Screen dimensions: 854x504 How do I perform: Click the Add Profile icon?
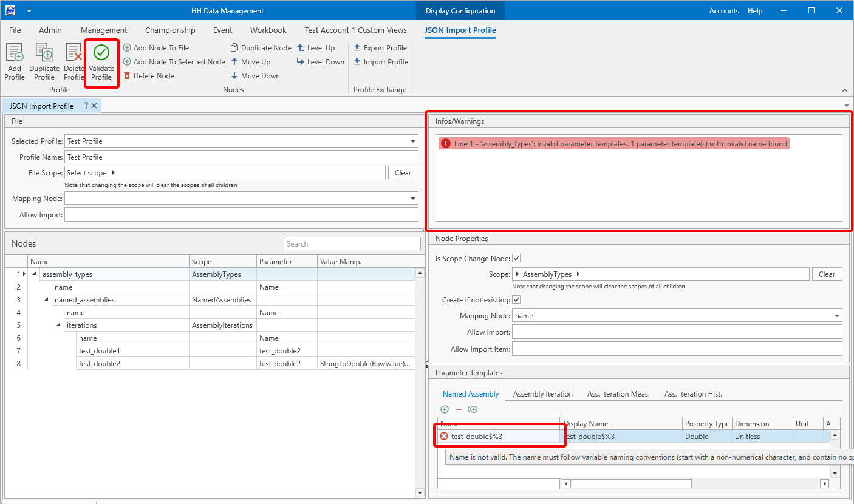(x=14, y=52)
